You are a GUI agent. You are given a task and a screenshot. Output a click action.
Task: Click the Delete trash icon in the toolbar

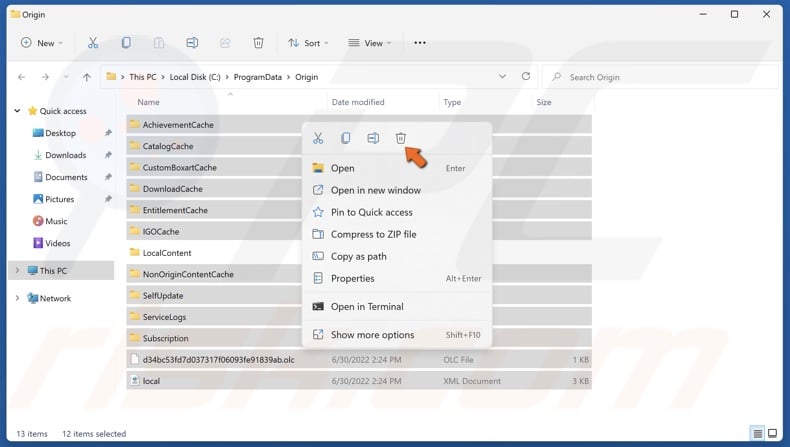pos(258,43)
